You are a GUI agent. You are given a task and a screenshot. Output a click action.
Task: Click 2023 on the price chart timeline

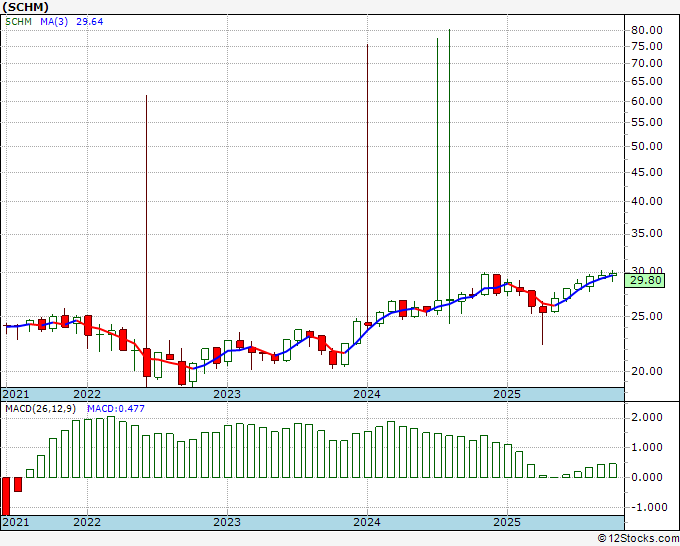point(227,394)
